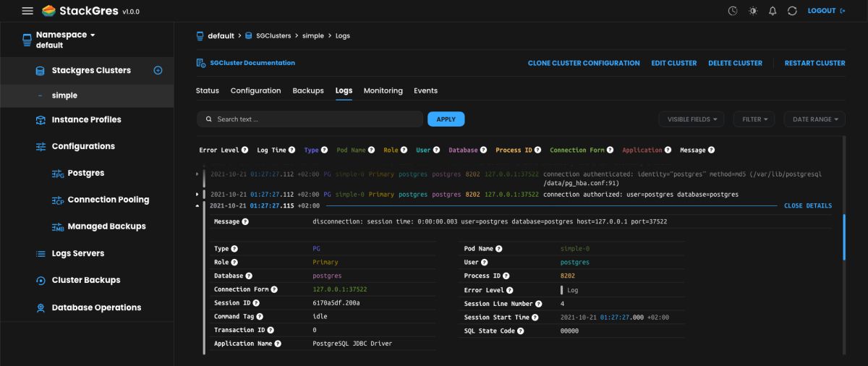The width and height of the screenshot is (868, 366).
Task: Open the hamburger menu icon
Action: 27,11
